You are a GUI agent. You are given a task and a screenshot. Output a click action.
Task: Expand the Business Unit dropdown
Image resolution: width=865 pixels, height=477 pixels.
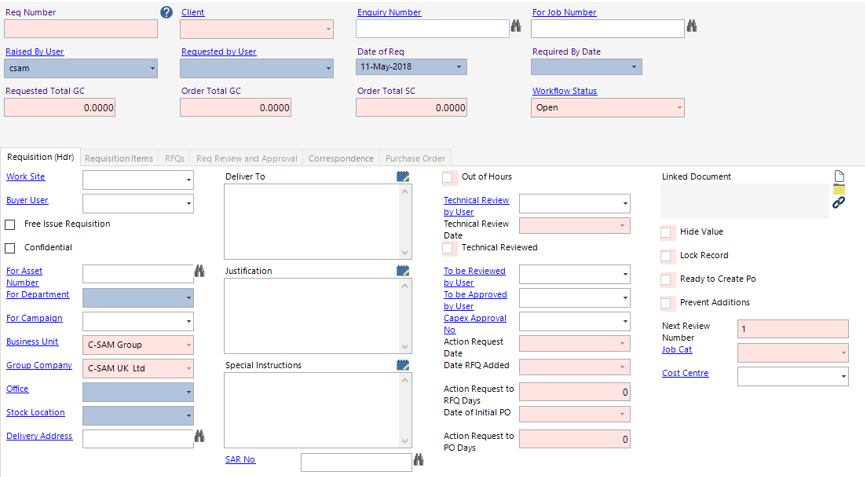tap(188, 345)
